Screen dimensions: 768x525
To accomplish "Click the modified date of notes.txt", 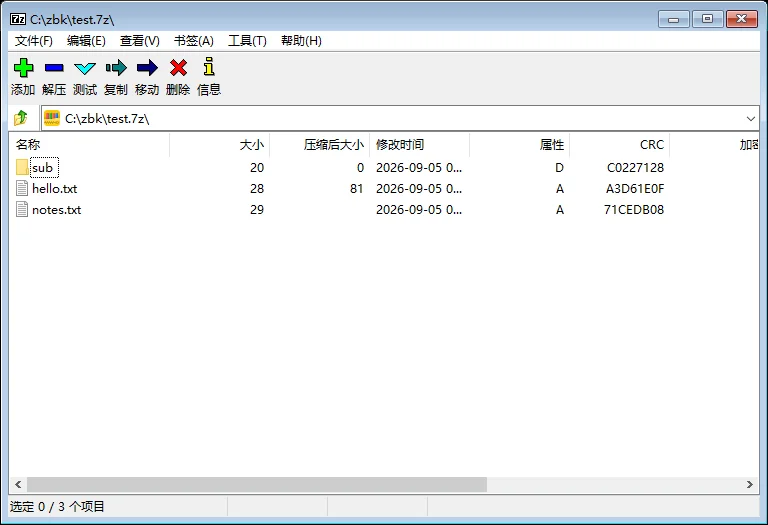I will (x=419, y=210).
